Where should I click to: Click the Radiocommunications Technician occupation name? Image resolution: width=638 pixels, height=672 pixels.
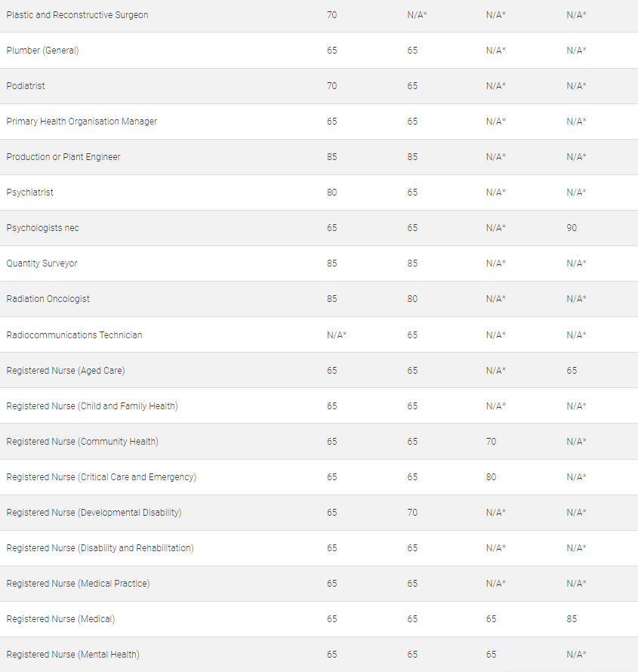[74, 335]
